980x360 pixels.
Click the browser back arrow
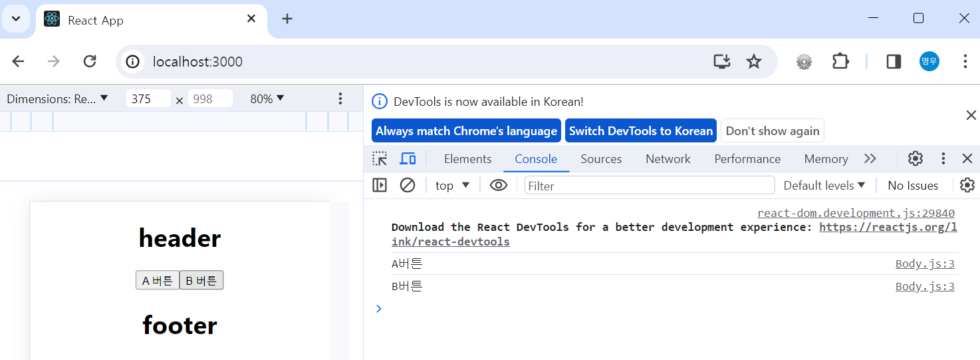coord(18,62)
